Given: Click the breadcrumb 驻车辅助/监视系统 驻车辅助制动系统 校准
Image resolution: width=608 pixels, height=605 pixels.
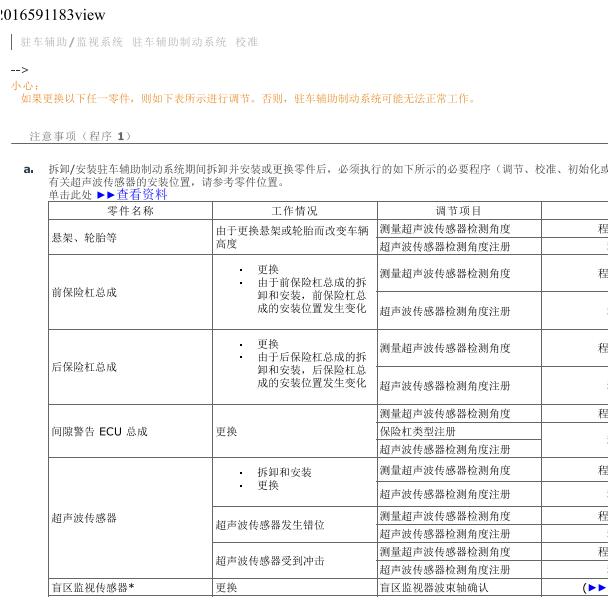Looking at the screenshot, I should [x=139, y=41].
